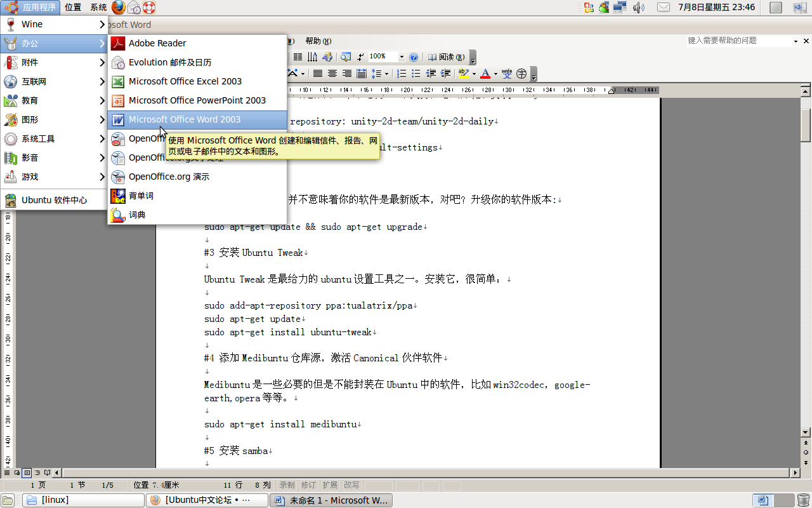Apply numbered list formatting
Viewport: 812px width, 508px height.
point(402,74)
